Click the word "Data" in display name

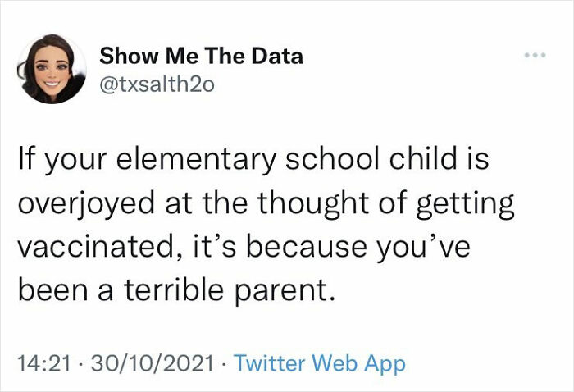[x=276, y=57]
